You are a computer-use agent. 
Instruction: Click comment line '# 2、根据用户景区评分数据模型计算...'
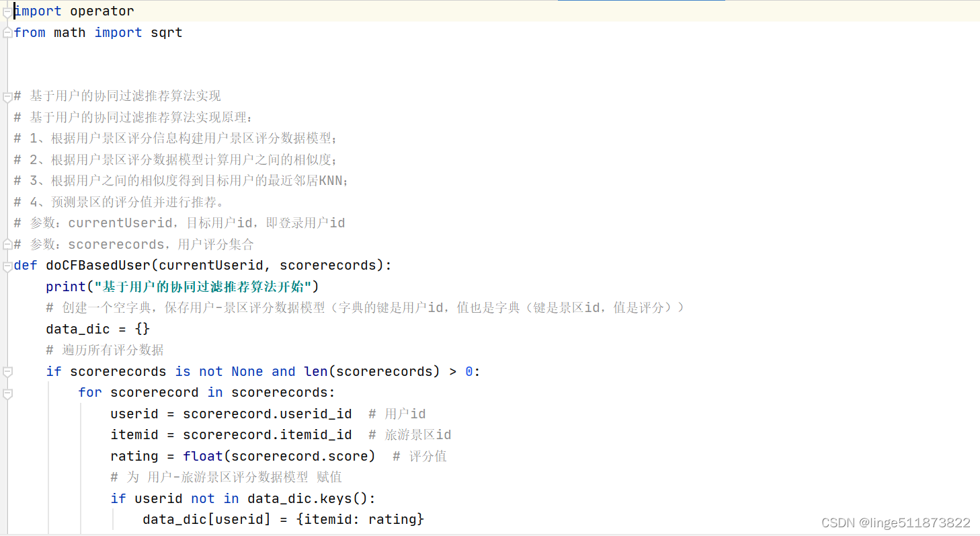pos(175,160)
